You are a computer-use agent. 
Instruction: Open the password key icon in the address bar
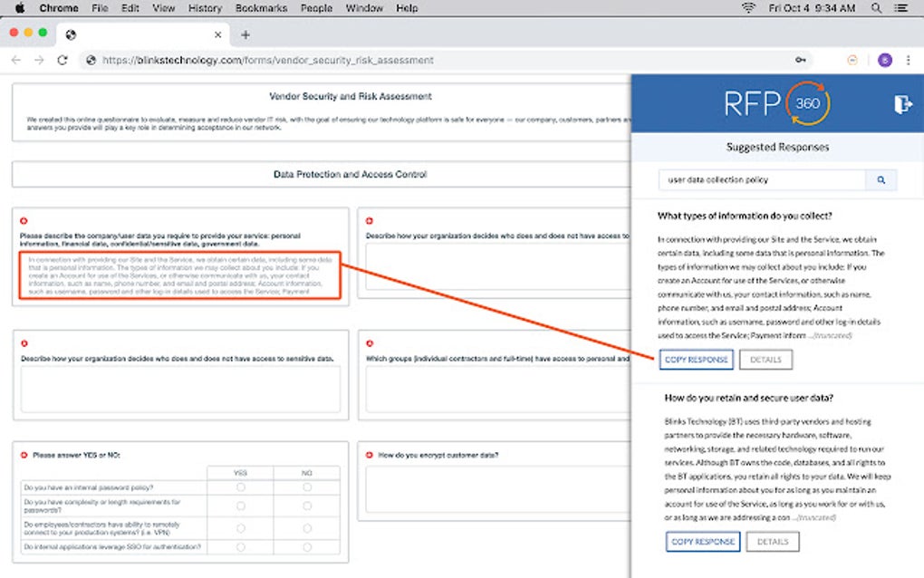pyautogui.click(x=801, y=59)
